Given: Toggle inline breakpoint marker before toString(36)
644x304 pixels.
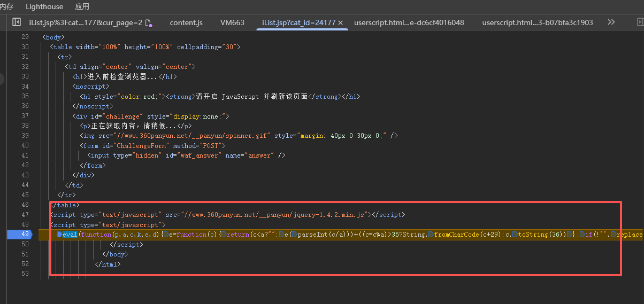Looking at the screenshot, I should click(514, 235).
